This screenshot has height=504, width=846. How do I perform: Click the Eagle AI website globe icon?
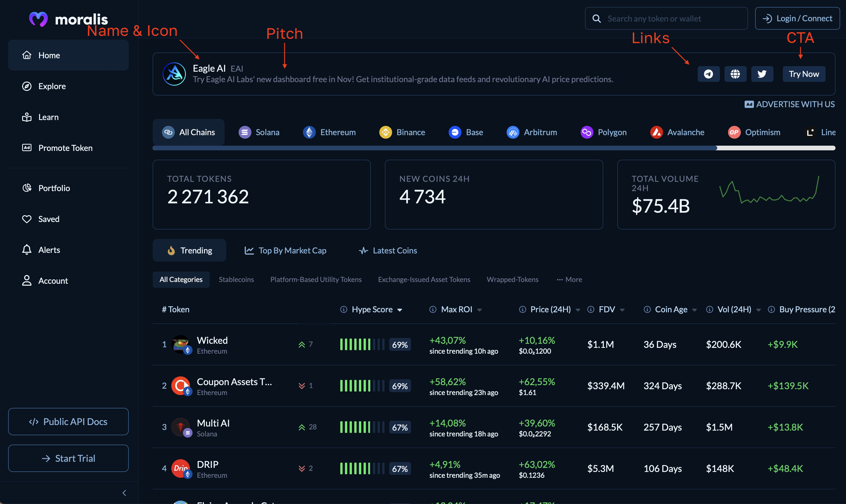coord(735,73)
